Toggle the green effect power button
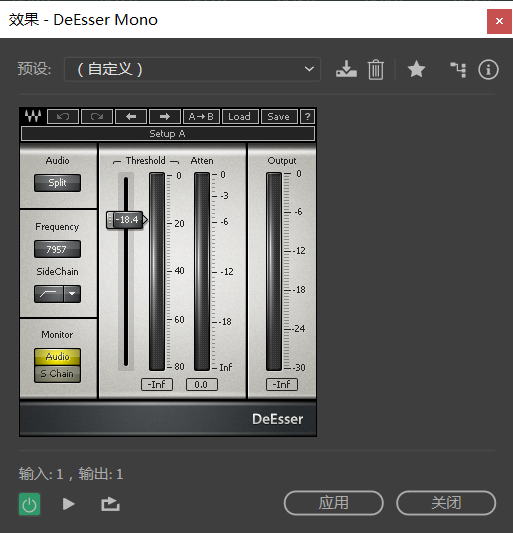The height and width of the screenshot is (533, 513). (29, 504)
